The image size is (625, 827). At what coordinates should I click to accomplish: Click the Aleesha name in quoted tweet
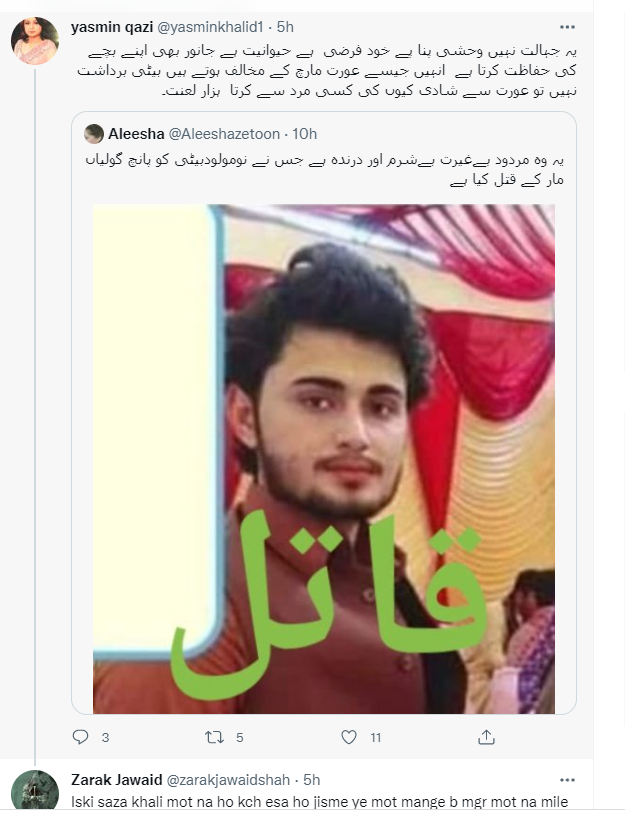136,134
